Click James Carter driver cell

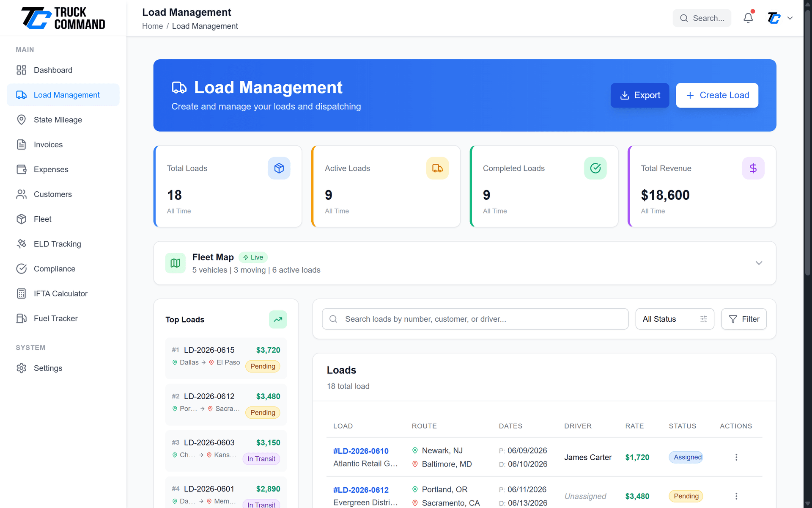tap(588, 457)
